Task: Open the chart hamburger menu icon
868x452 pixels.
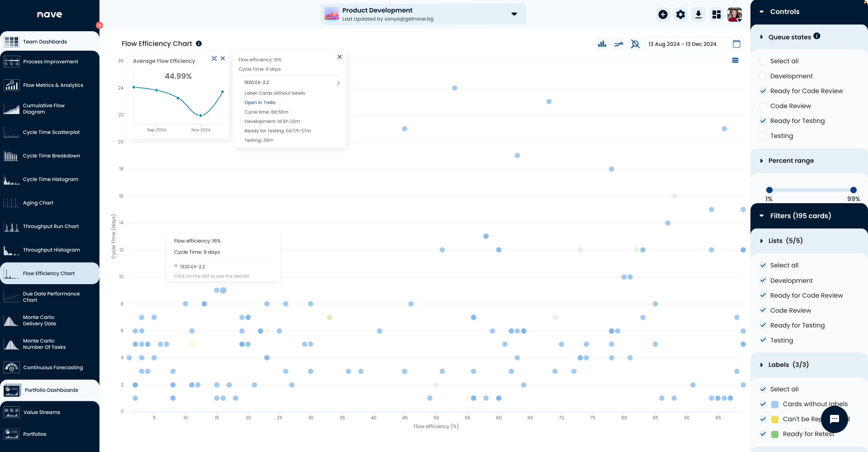Action: point(735,60)
